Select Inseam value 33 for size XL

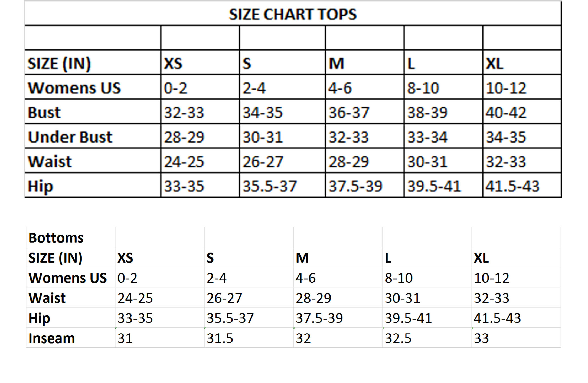(x=481, y=338)
